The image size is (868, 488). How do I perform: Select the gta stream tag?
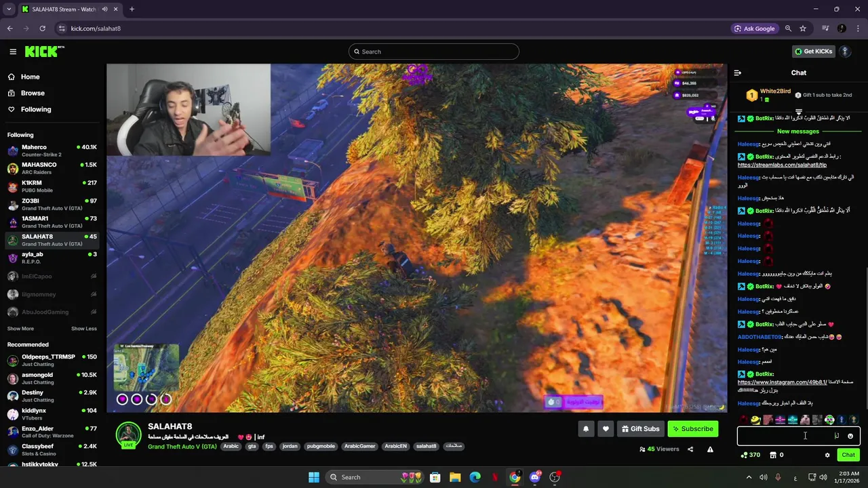coord(252,447)
